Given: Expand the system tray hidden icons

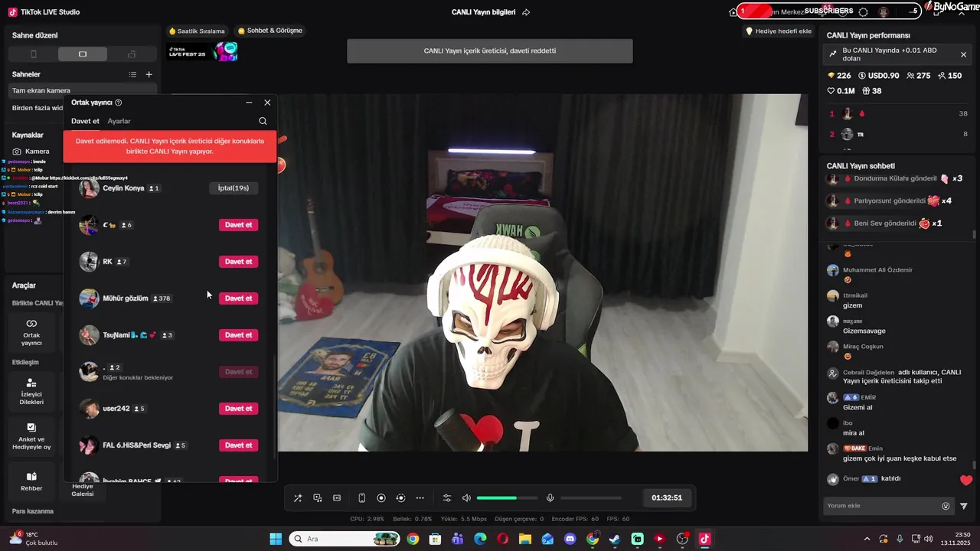Looking at the screenshot, I should (x=867, y=539).
